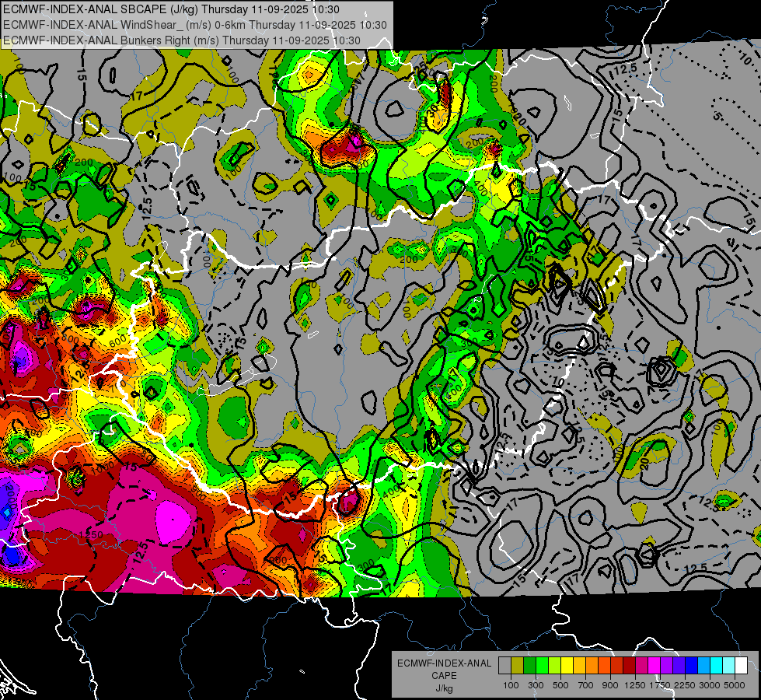
Task: Click the olive swatch above the 100 tick
Action: click(518, 666)
